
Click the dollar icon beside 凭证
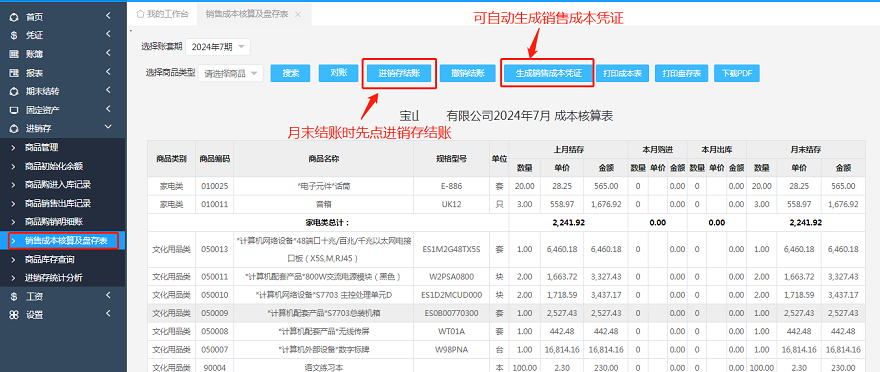coord(14,35)
